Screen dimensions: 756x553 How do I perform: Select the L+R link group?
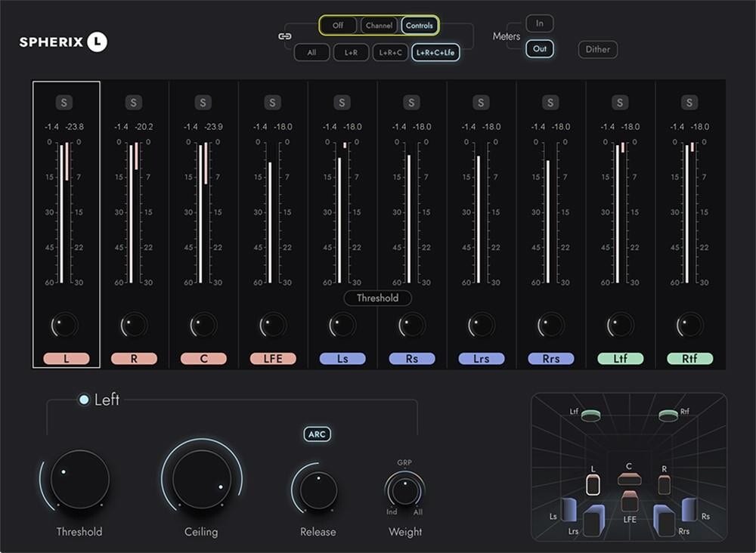(x=351, y=52)
